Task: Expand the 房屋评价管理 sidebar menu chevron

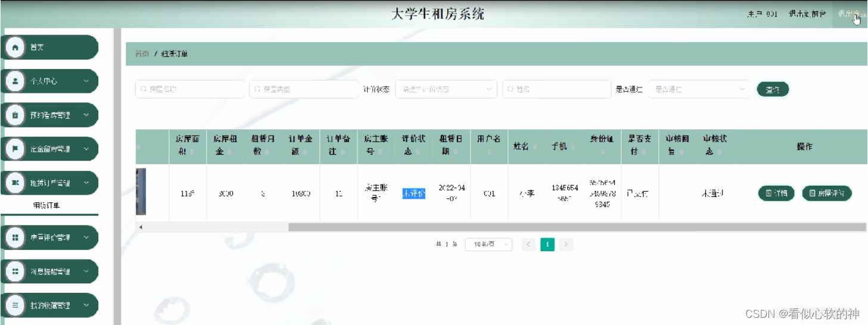Action: coord(86,237)
